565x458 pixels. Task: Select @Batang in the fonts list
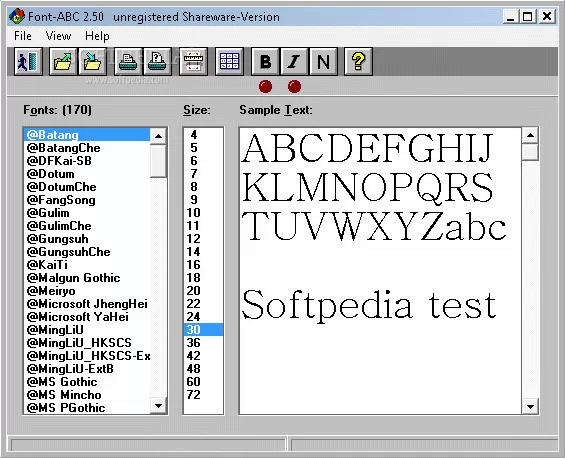[87, 135]
